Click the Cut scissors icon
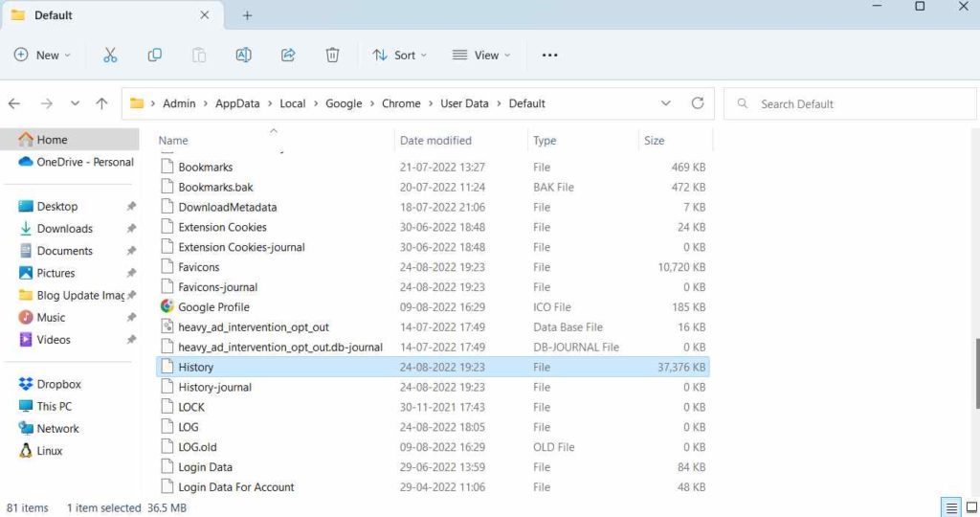980x517 pixels. point(110,55)
